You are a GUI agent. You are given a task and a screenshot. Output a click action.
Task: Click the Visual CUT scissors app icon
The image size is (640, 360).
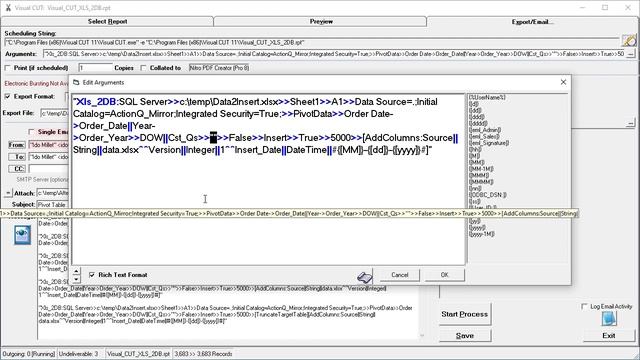point(8,7)
